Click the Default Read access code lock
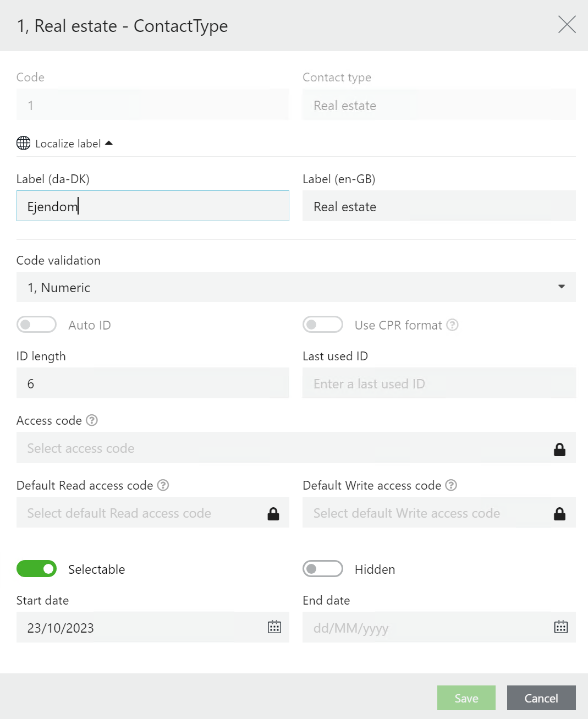This screenshot has width=588, height=719. (273, 514)
